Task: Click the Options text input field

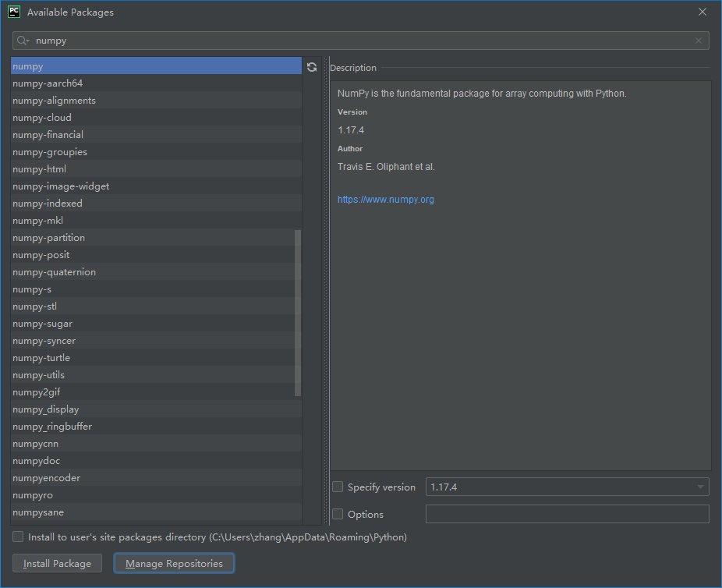Action: pos(568,514)
